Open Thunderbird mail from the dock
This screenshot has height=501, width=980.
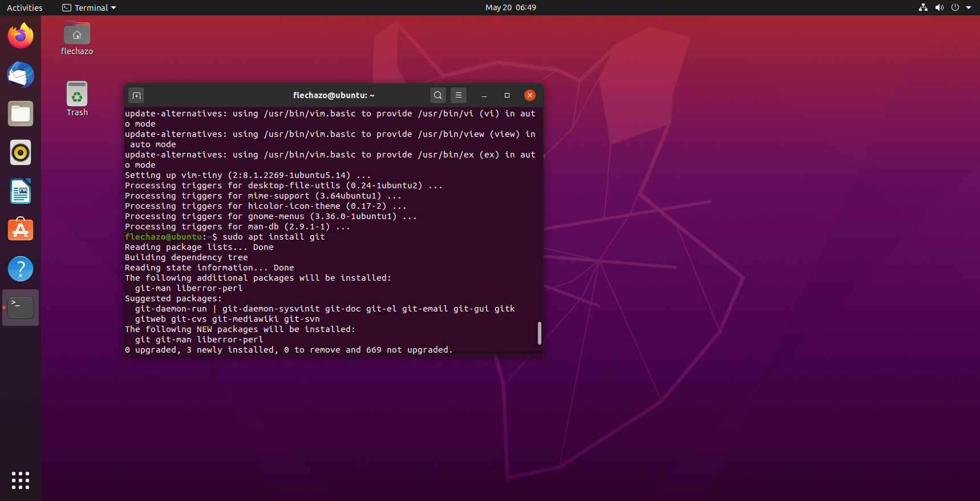click(21, 75)
